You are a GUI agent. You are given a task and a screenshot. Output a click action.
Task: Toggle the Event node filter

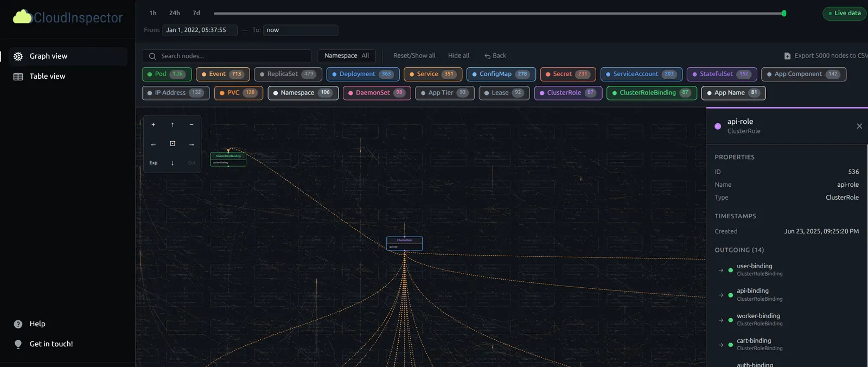click(223, 74)
